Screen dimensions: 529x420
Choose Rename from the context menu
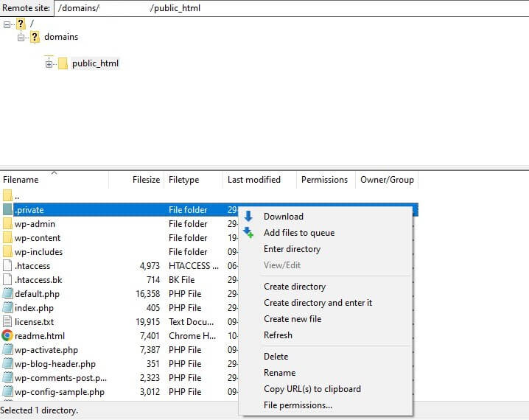[x=280, y=373]
